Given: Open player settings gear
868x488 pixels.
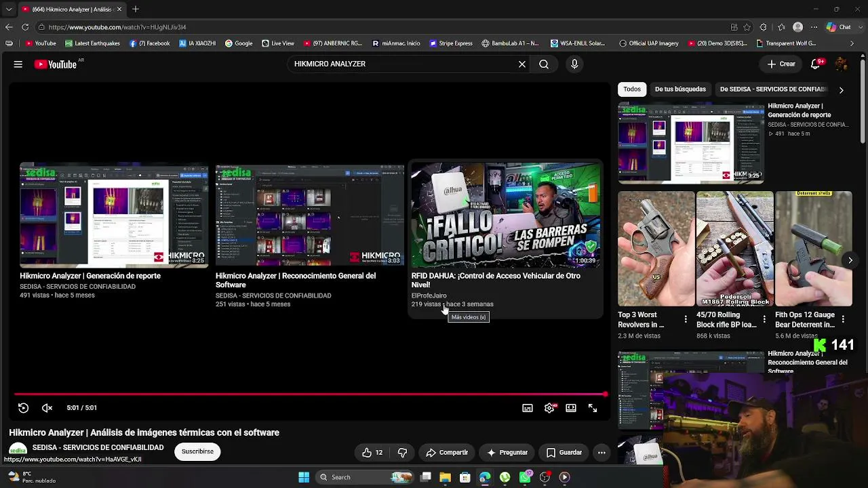Looking at the screenshot, I should point(549,408).
